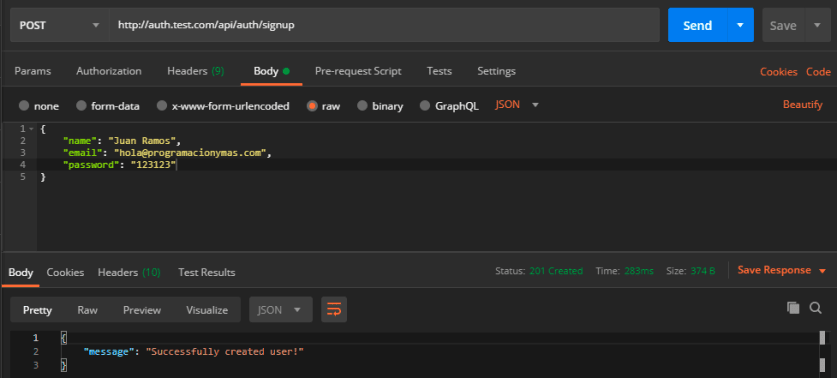The image size is (837, 378).
Task: Open the Save button dropdown arrow
Action: [x=817, y=25]
